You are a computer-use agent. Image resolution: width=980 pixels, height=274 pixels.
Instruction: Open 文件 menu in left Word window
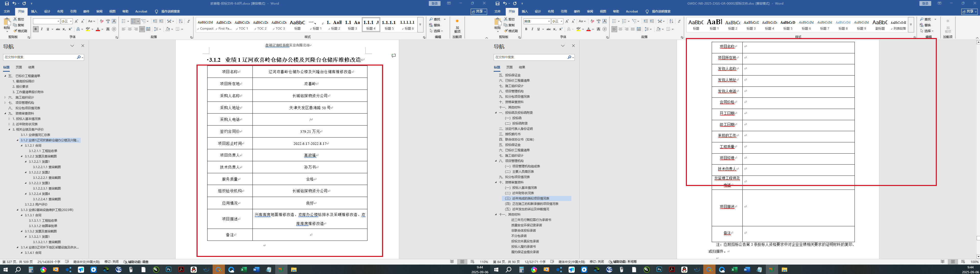7,11
